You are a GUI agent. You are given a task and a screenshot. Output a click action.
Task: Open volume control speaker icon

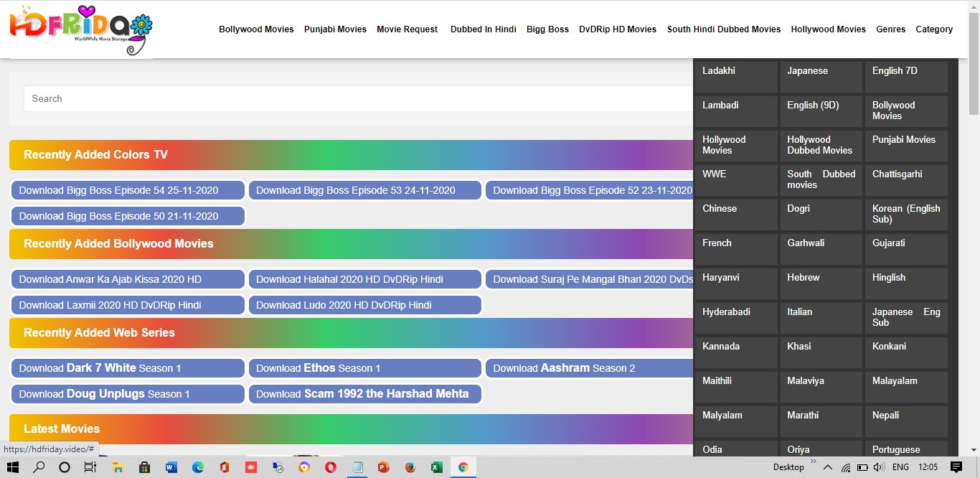(x=880, y=468)
